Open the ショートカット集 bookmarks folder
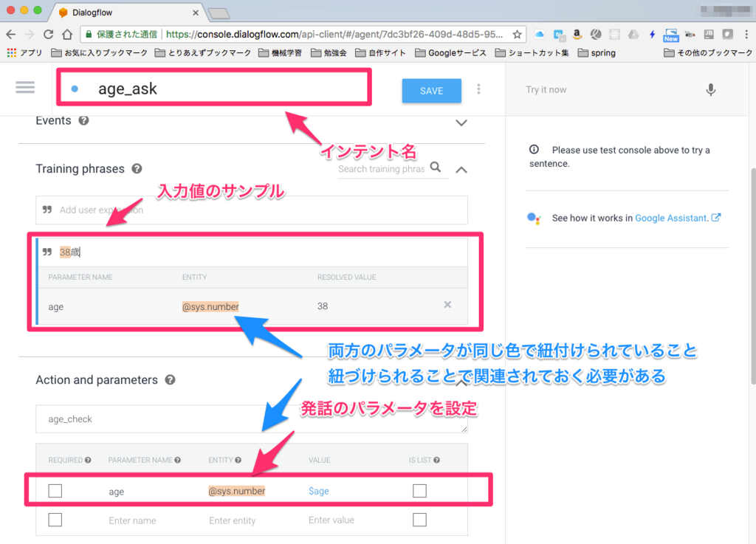The height and width of the screenshot is (544, 756). pyautogui.click(x=532, y=52)
